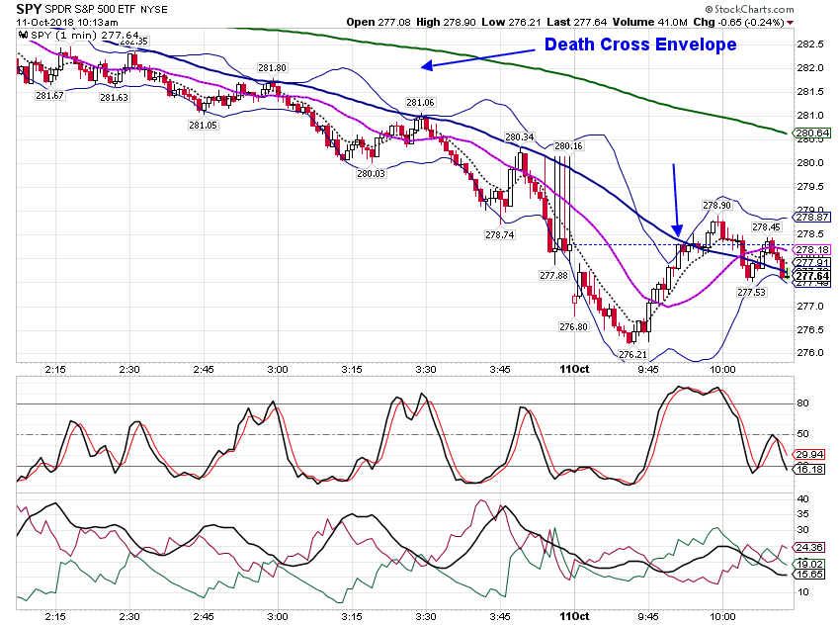Screen dimensions: 840x626
Task: Click the red down-triangle beside the Chg value
Action: tap(791, 23)
